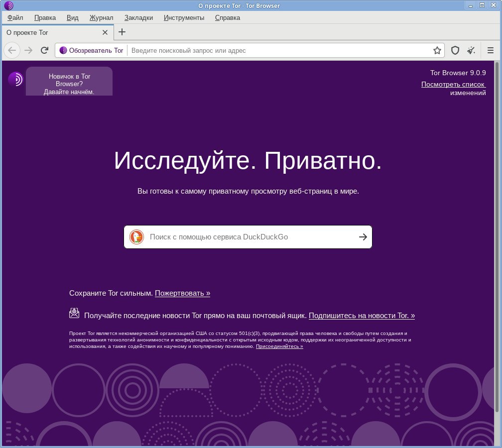Close the Tor Browser window
Screen dimensions: 502x448
coord(494,5)
